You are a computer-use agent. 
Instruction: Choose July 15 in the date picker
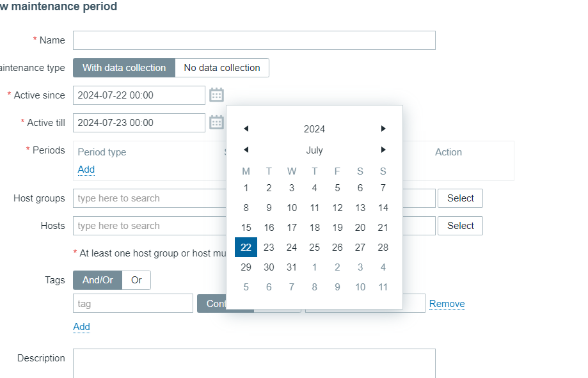pyautogui.click(x=246, y=228)
